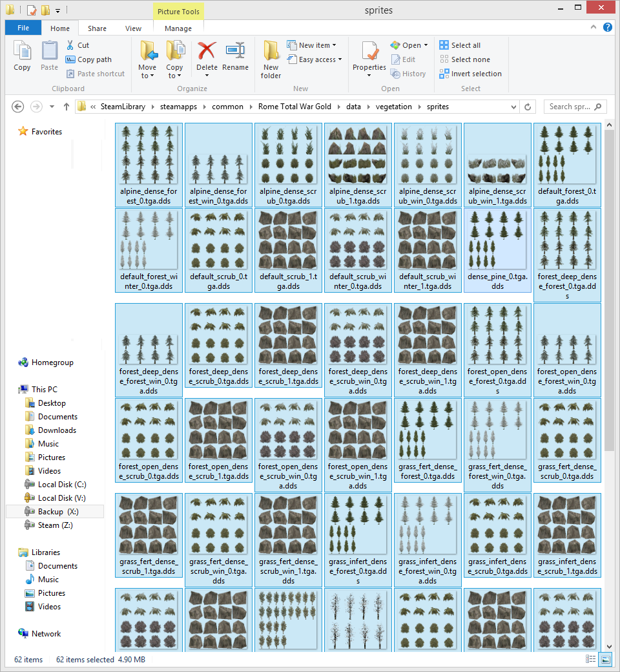Switch to the Share ribbon tab
620x672 pixels.
tap(98, 28)
